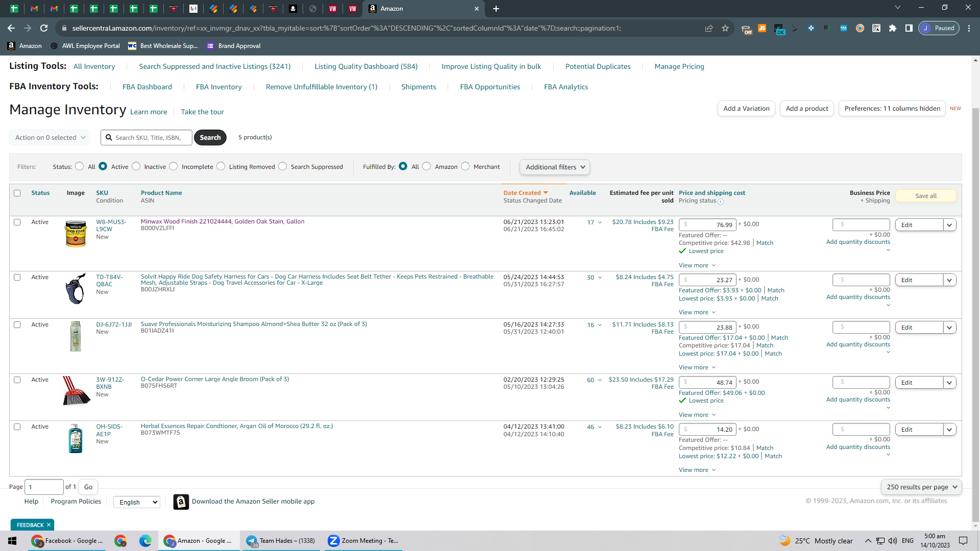Image resolution: width=980 pixels, height=551 pixels.
Task: Share this page from the address bar
Action: [x=709, y=28]
